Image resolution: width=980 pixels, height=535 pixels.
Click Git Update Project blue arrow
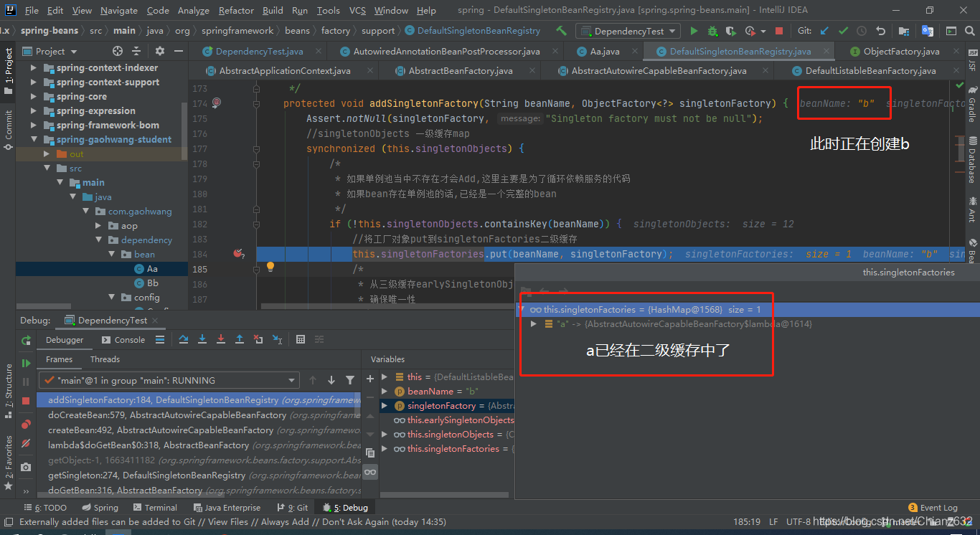point(824,31)
